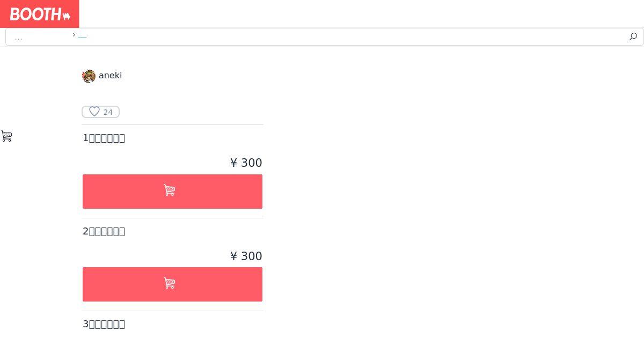644x338 pixels.
Task: Click the BOOTH logo
Action: coord(40,14)
